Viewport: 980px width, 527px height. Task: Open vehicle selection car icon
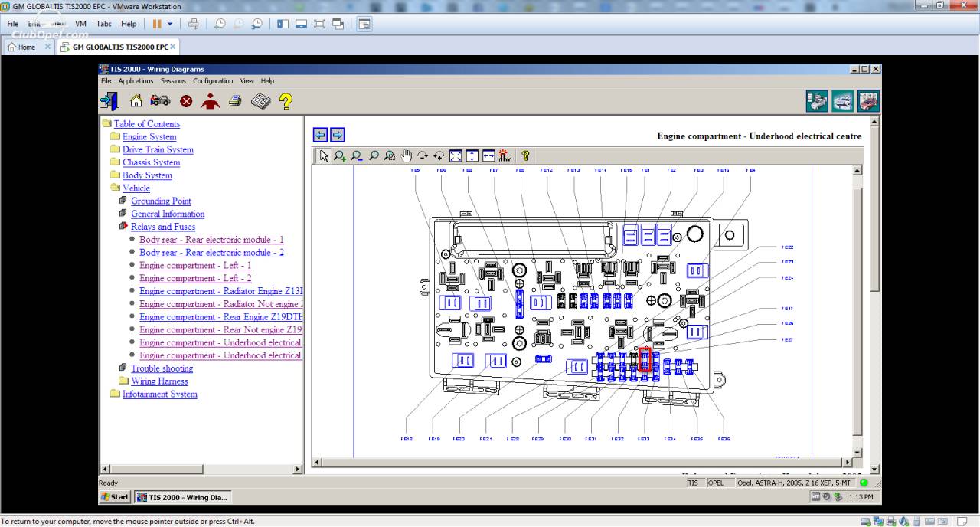pyautogui.click(x=160, y=101)
